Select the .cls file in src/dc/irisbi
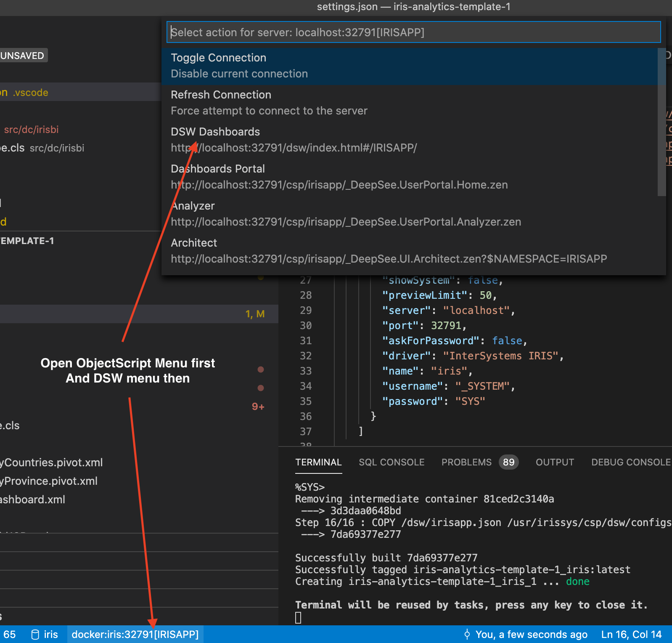Screen dimensions: 672x643 point(80,148)
